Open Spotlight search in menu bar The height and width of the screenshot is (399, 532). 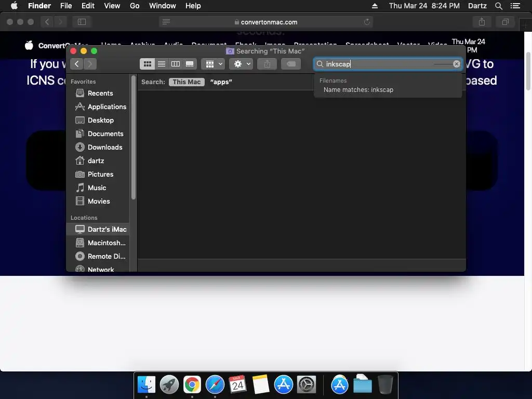pyautogui.click(x=498, y=6)
